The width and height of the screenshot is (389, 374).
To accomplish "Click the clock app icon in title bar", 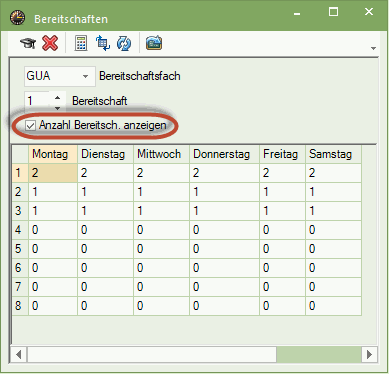I will coord(18,18).
